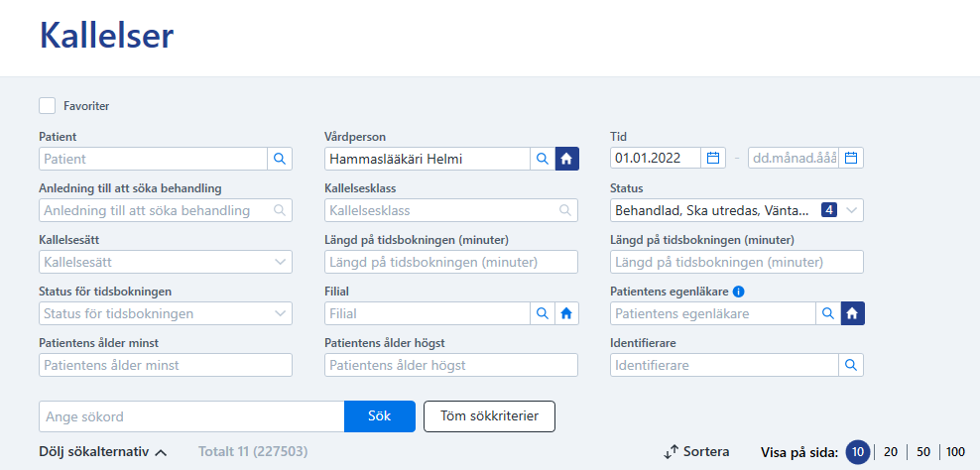Click the Tid start date 01.01.2022 field
This screenshot has width=980, height=470.
tap(656, 158)
